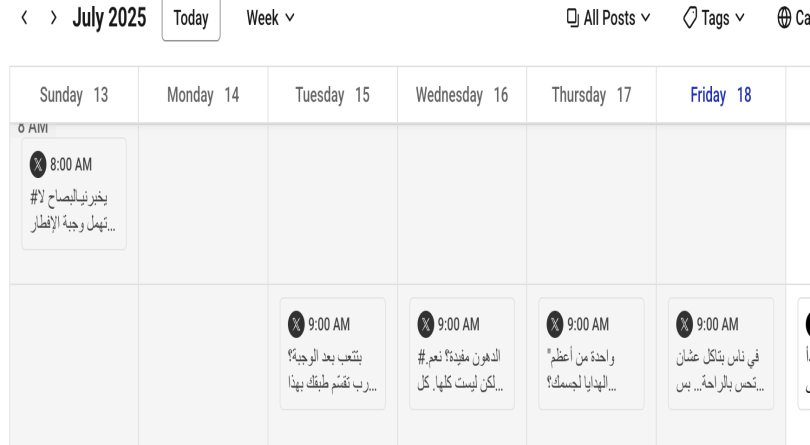
Task: Click the globe icon at top right
Action: [784, 18]
